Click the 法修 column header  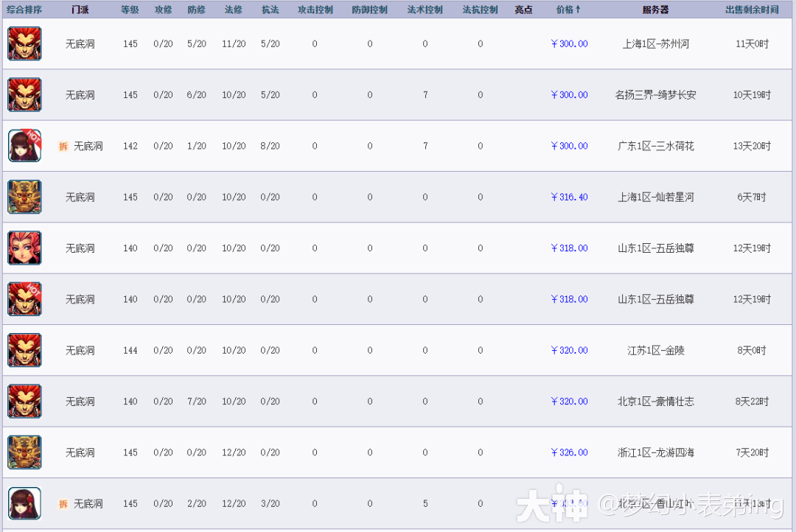(x=234, y=10)
